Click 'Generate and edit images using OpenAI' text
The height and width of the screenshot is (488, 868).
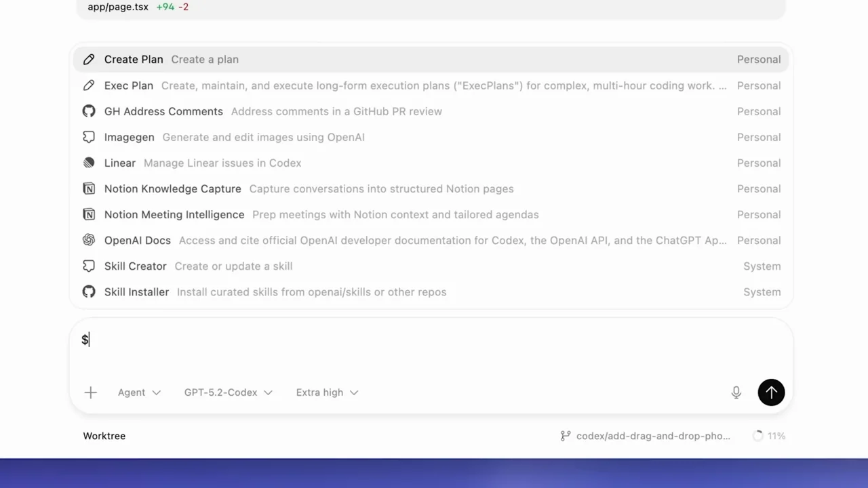click(x=263, y=137)
